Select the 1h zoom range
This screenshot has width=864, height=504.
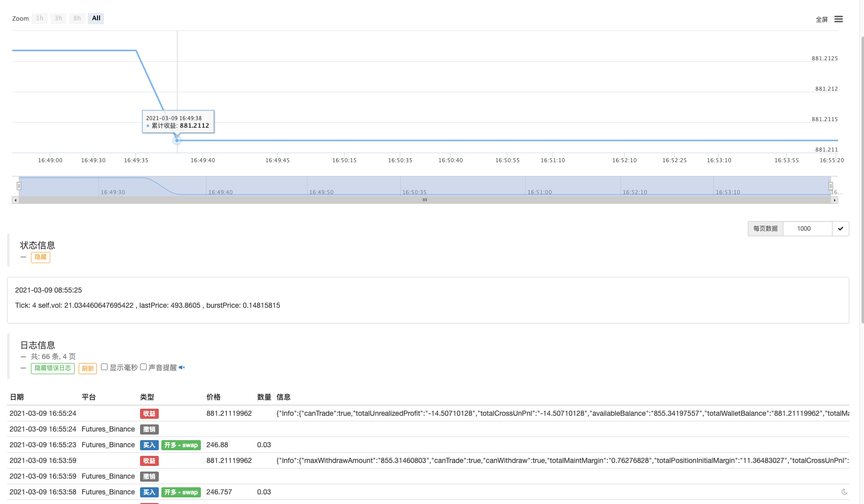(40, 18)
